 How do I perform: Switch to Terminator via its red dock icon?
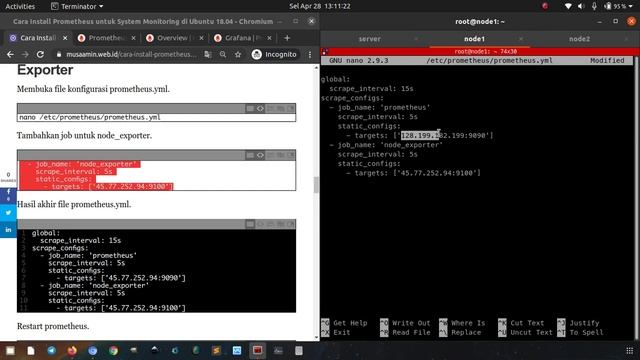tap(258, 350)
